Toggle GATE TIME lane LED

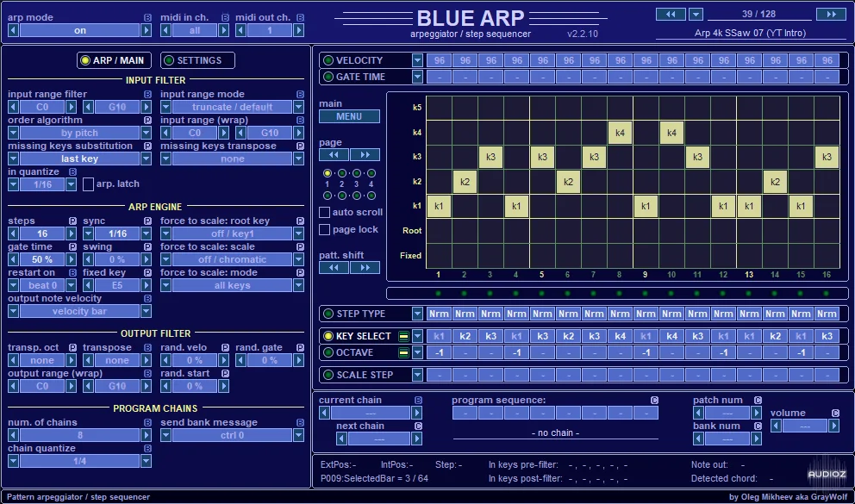[328, 77]
